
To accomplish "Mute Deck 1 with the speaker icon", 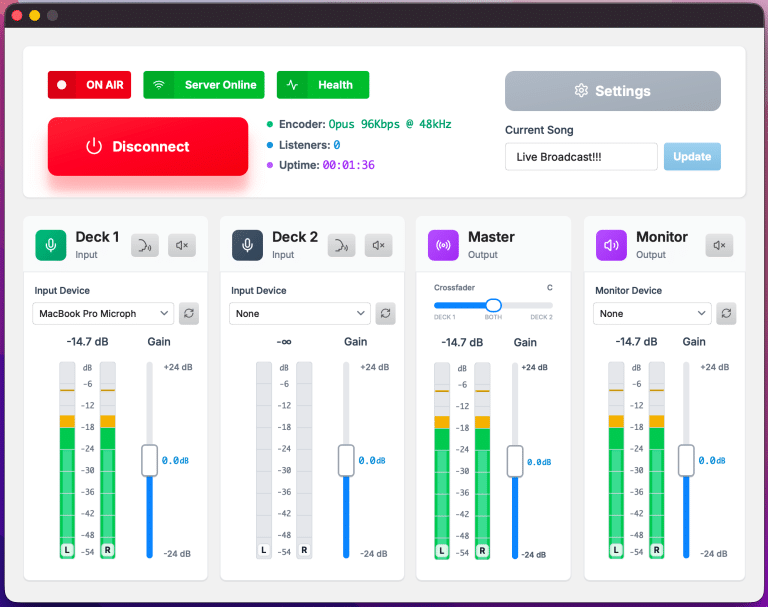I will point(182,245).
